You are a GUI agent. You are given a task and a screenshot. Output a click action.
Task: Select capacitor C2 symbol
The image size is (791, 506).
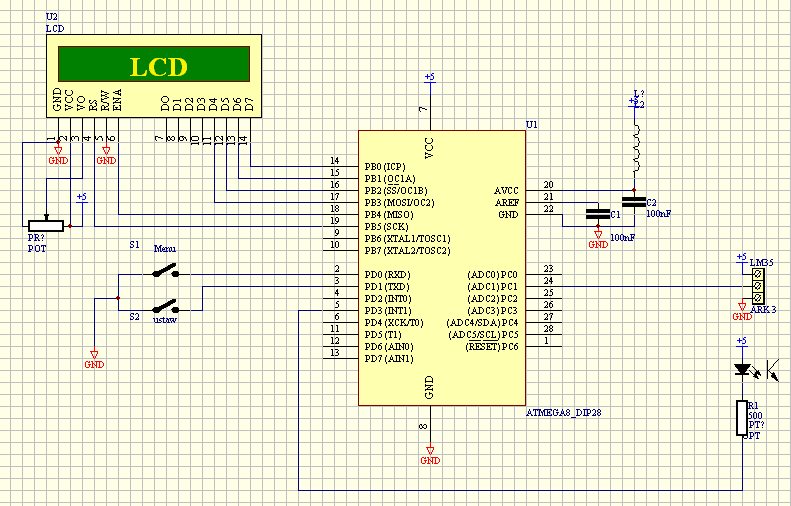click(x=634, y=202)
